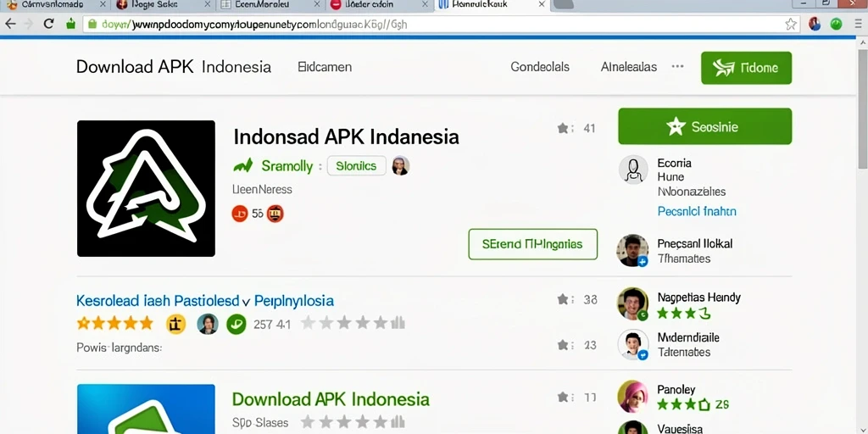Open the three-dot more menu in header
The image size is (868, 434).
click(x=677, y=66)
